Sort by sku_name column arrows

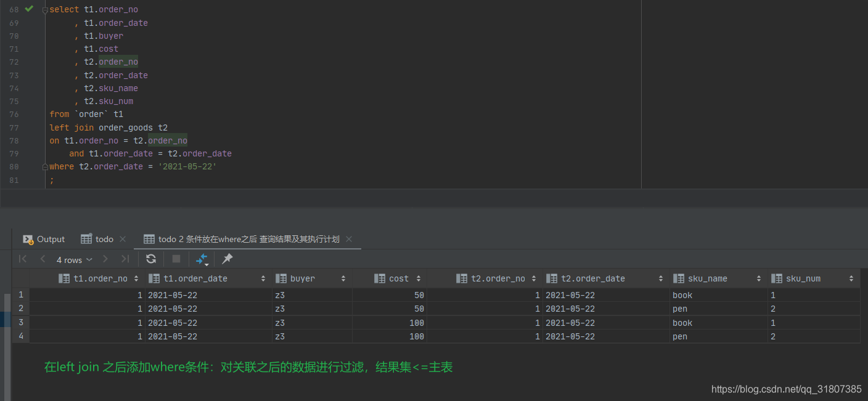pos(759,279)
